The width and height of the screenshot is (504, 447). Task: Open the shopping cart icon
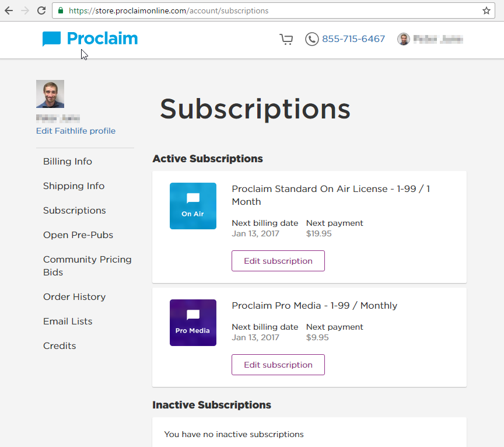click(286, 39)
